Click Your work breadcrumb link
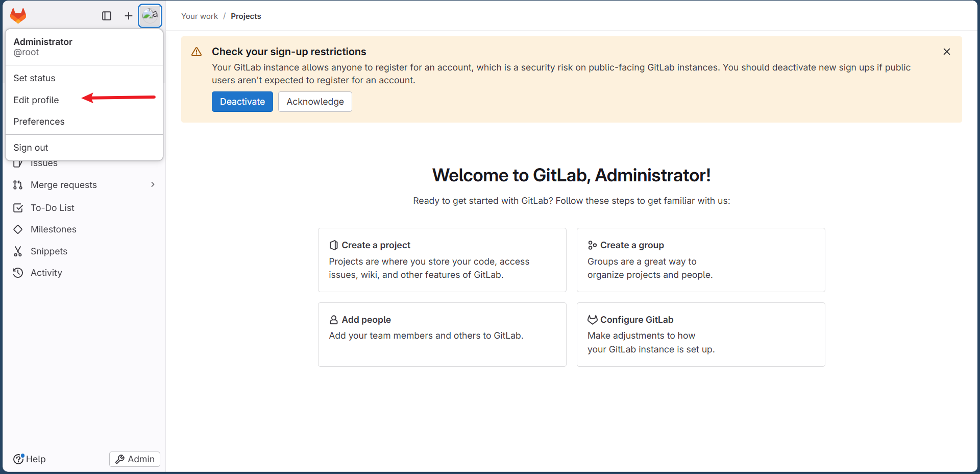Screen dimensions: 980x474 [x=200, y=16]
